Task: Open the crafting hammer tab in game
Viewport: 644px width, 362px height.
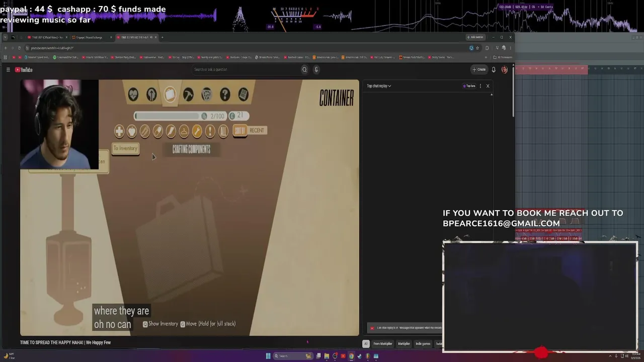Action: 188,94
